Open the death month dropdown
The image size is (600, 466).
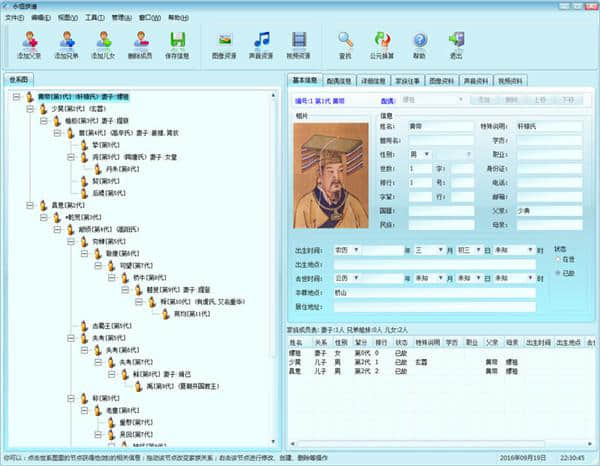[x=440, y=278]
